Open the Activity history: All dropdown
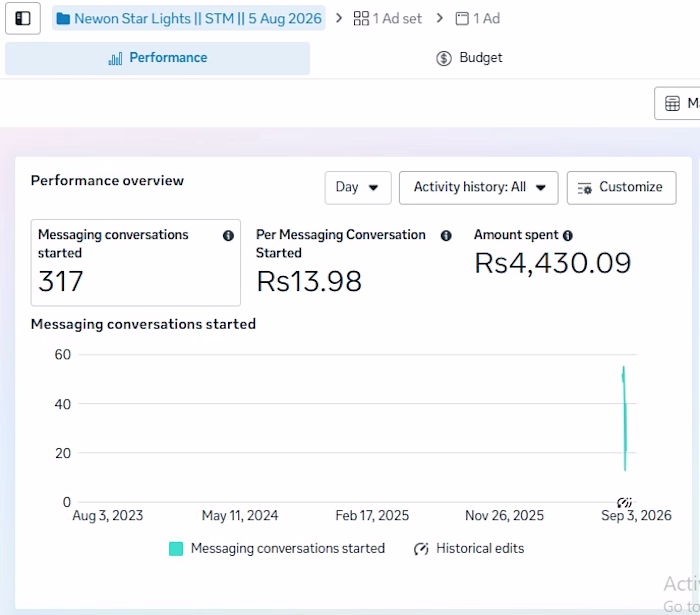This screenshot has width=700, height=615. (x=479, y=187)
